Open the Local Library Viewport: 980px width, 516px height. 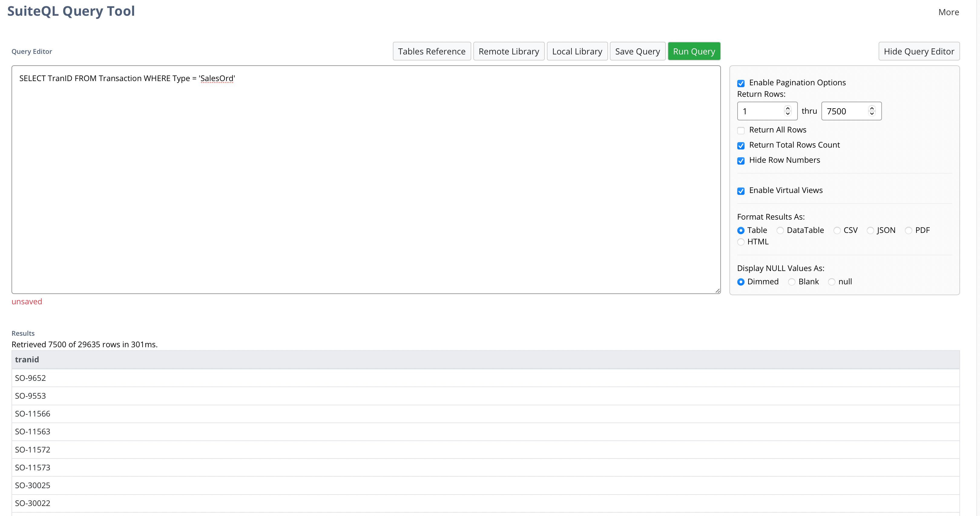click(577, 51)
